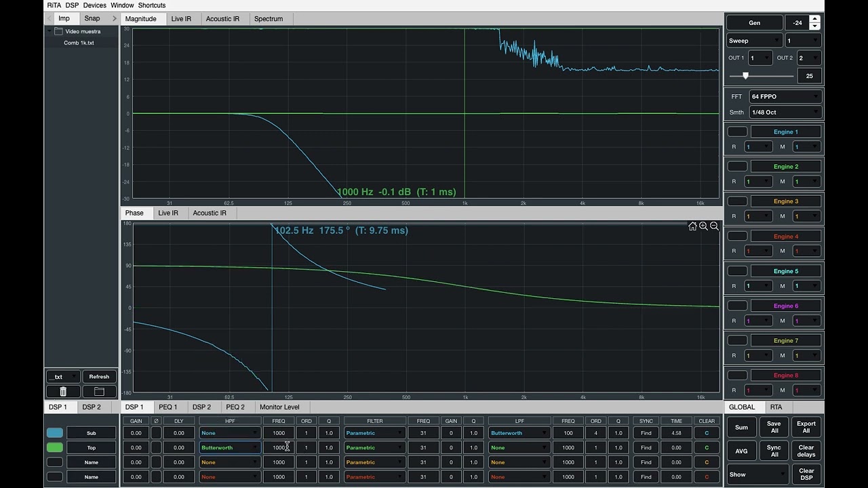The image size is (868, 488).
Task: Switch to the PEQ 1 tab
Action: pyautogui.click(x=167, y=407)
